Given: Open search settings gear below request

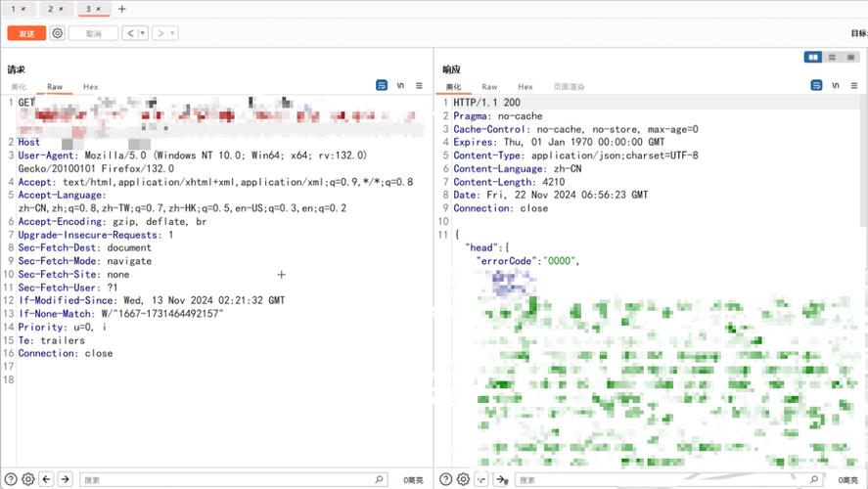Looking at the screenshot, I should tap(28, 479).
